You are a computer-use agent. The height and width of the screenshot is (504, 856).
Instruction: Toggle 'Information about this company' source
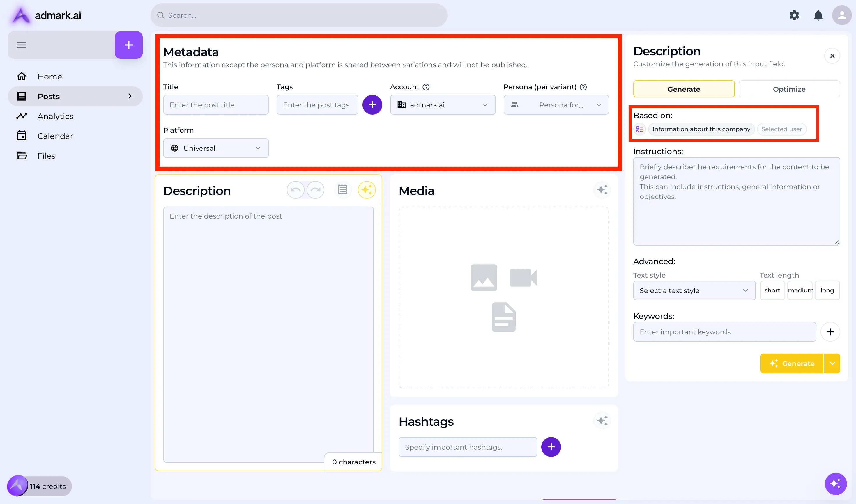click(701, 129)
